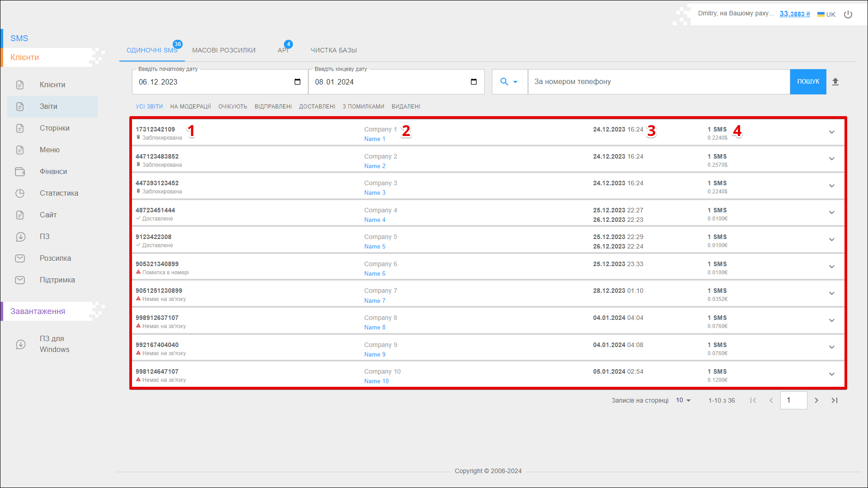Expand the Company 10 row details

(832, 374)
